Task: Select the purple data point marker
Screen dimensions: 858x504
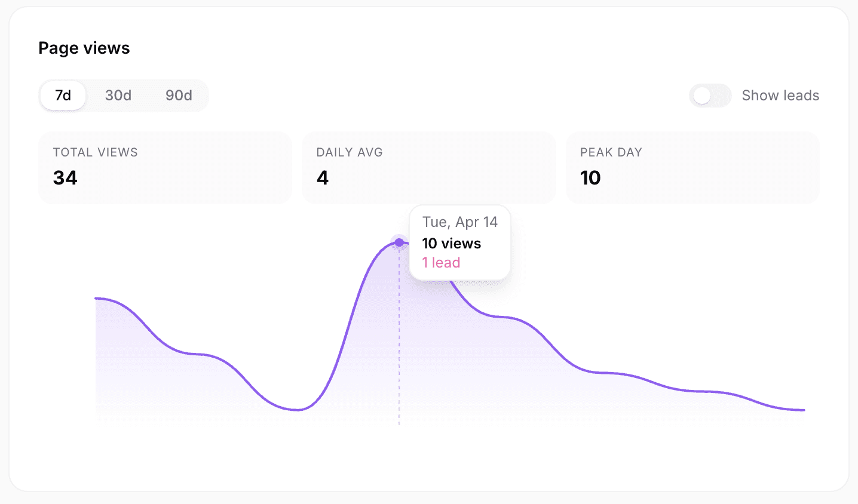Action: (399, 242)
